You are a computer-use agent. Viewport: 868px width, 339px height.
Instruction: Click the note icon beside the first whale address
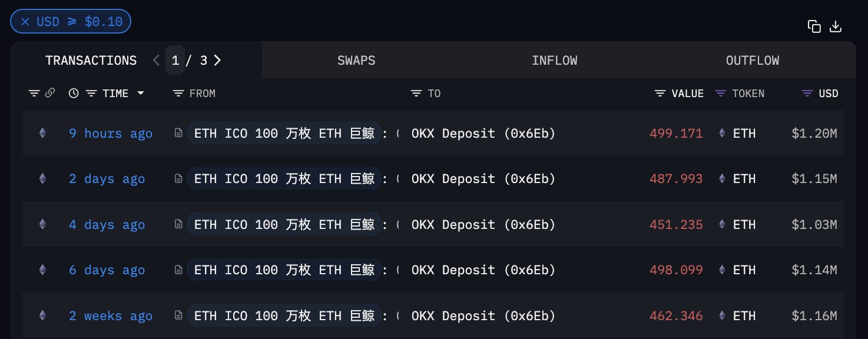click(x=178, y=133)
